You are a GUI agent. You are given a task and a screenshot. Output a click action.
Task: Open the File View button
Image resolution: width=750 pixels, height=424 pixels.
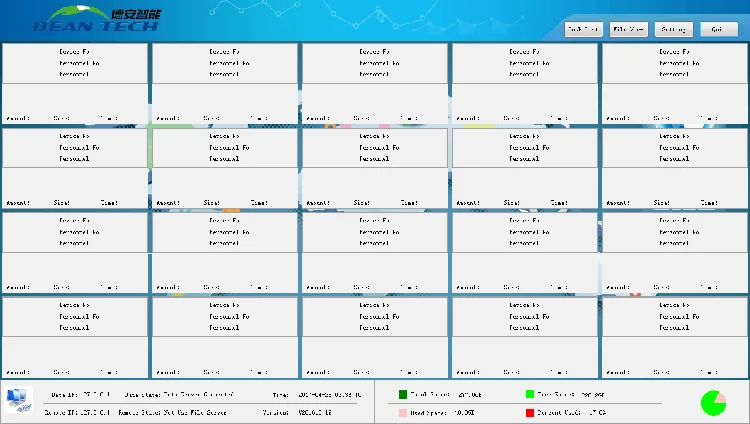[x=629, y=29]
